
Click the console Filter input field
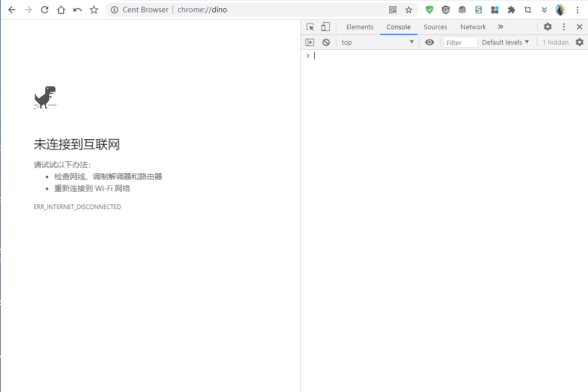click(460, 42)
